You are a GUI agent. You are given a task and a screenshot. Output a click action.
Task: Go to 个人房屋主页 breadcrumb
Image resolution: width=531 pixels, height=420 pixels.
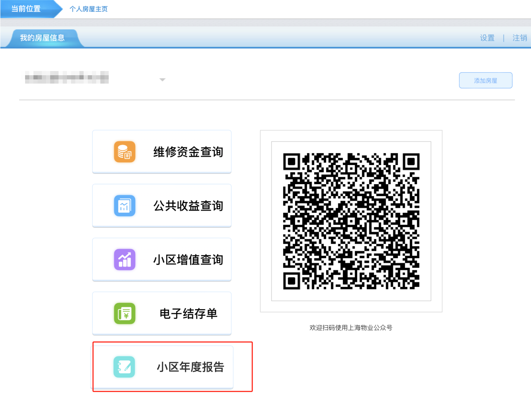(88, 9)
